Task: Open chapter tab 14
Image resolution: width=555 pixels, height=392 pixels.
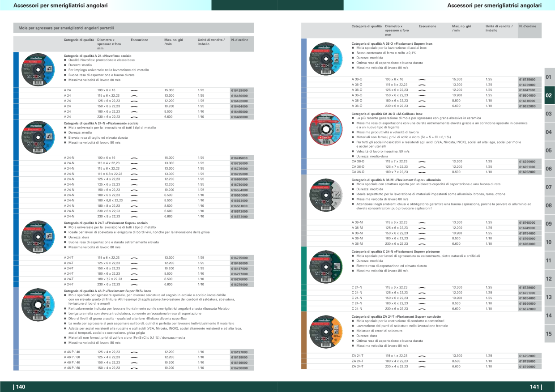Action: click(549, 315)
